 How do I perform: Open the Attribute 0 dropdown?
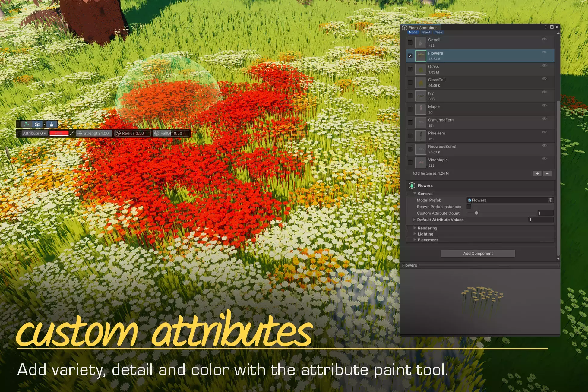click(34, 133)
